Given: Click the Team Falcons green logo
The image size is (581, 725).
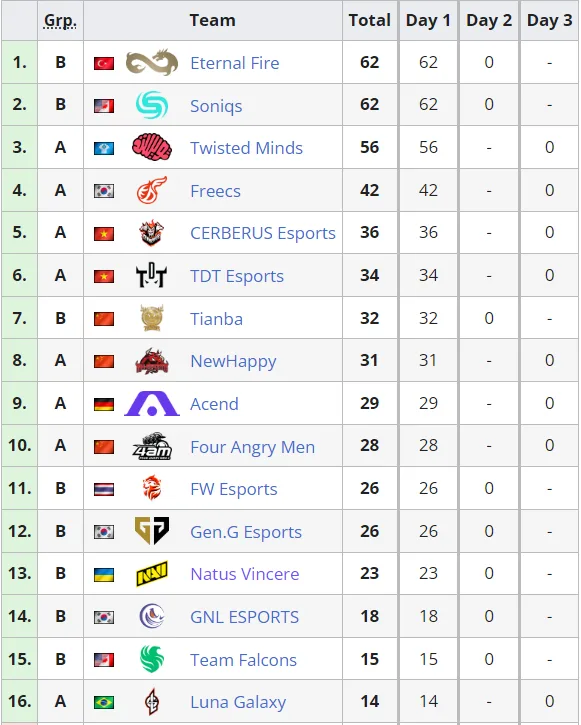Looking at the screenshot, I should click(x=152, y=659).
